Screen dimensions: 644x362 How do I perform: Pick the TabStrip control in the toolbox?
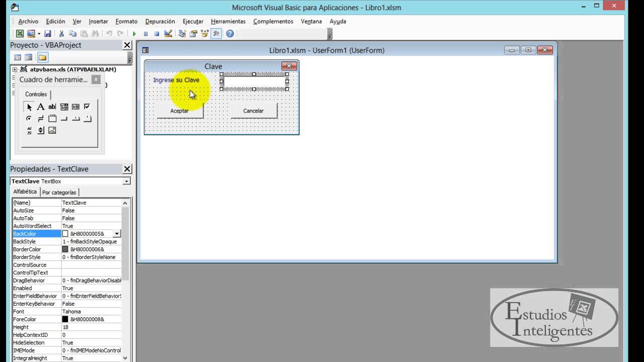coord(75,119)
